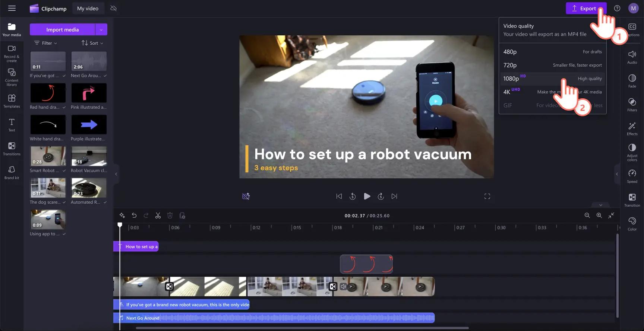Image resolution: width=644 pixels, height=331 pixels.
Task: Select Purple illustrated arrow thumbnail
Action: coord(89,124)
